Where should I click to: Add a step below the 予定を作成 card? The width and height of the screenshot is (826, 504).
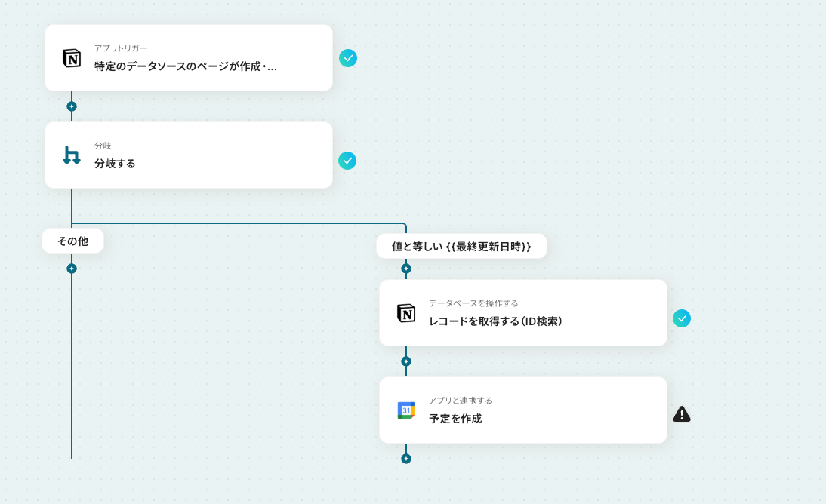pyautogui.click(x=406, y=459)
